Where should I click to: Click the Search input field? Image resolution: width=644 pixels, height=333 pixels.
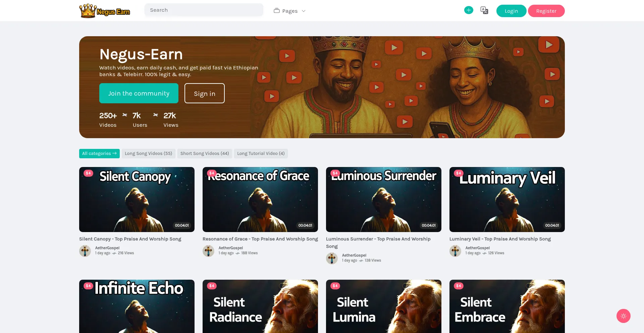pyautogui.click(x=204, y=10)
